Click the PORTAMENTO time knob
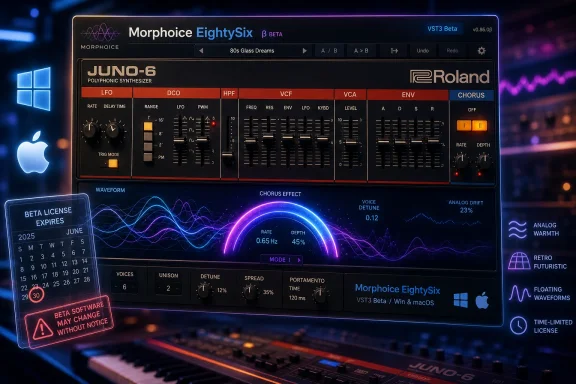Screen dimensions: 576x384 (320, 294)
